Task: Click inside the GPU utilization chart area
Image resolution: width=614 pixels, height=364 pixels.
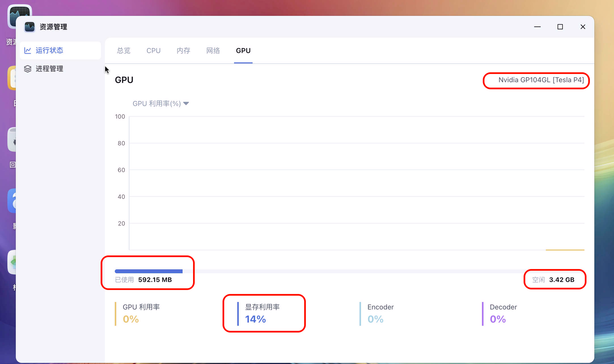Action: point(357,183)
